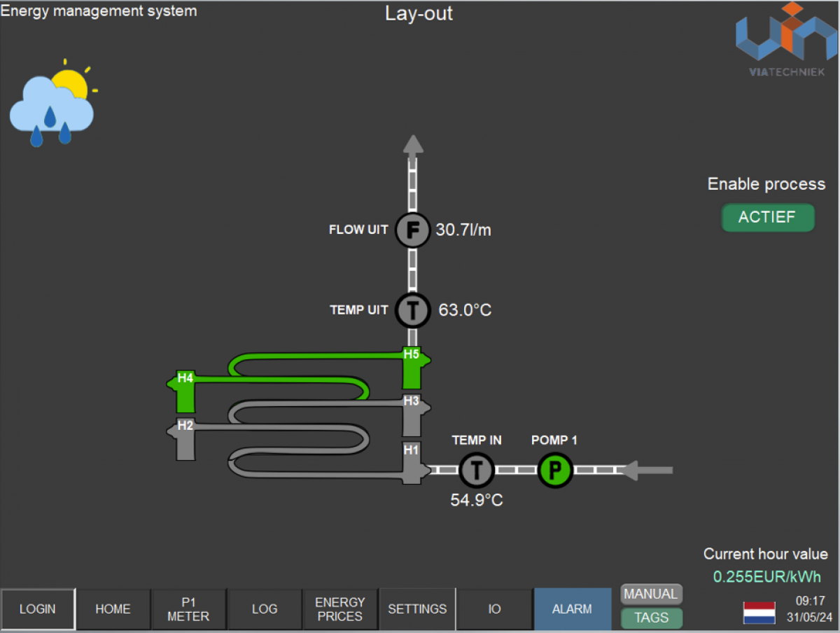Click the FLOW UIT label
The height and width of the screenshot is (633, 840).
pyautogui.click(x=358, y=230)
